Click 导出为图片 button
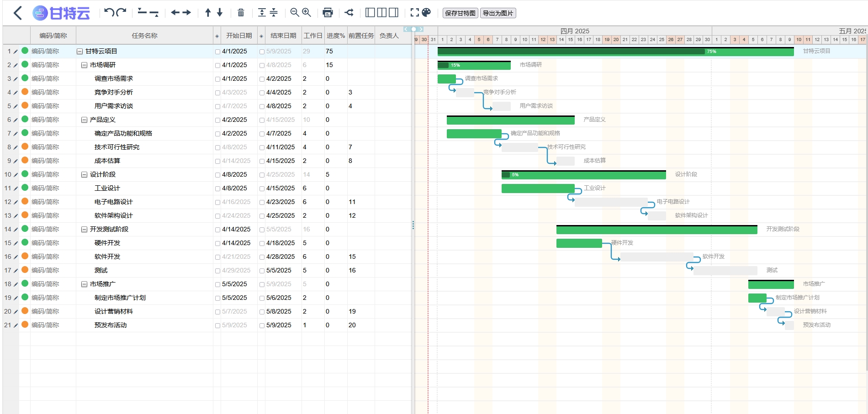This screenshot has height=414, width=868. [498, 13]
